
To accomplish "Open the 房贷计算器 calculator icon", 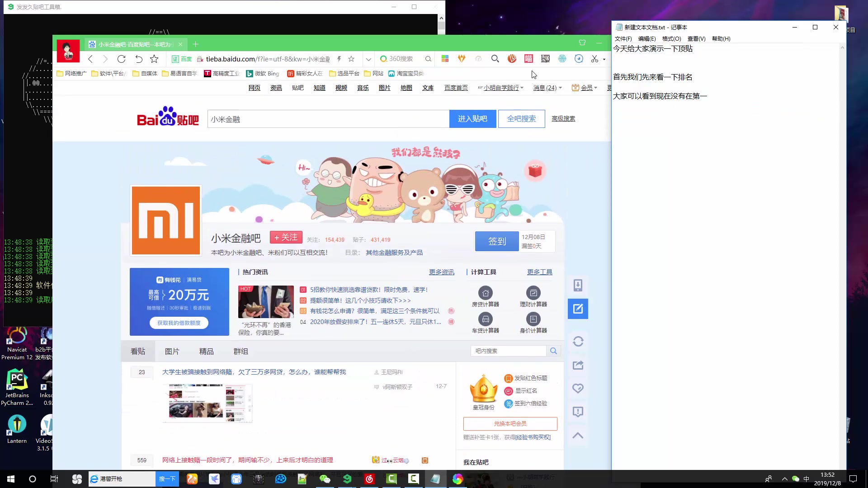I will click(485, 293).
